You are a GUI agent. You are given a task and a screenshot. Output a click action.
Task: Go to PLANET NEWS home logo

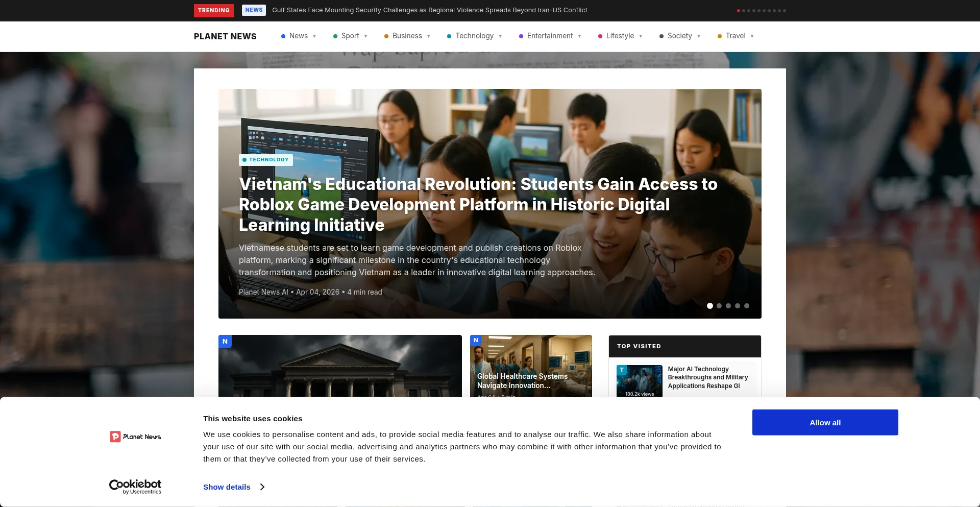click(225, 36)
